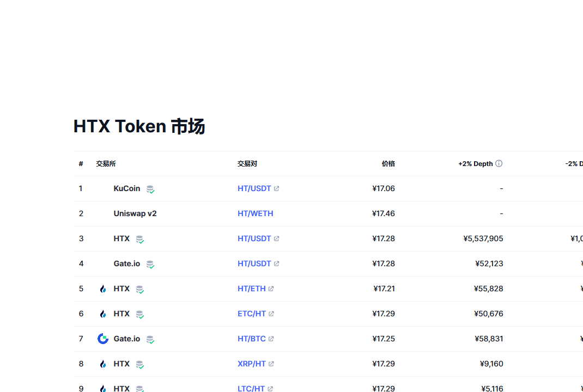Click external-link icon after KuCoin's HT/USDT pair
Image resolution: width=583 pixels, height=392 pixels.
[277, 188]
